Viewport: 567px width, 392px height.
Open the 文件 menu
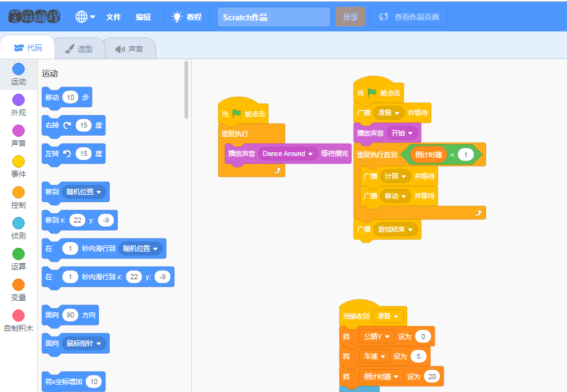click(x=114, y=17)
